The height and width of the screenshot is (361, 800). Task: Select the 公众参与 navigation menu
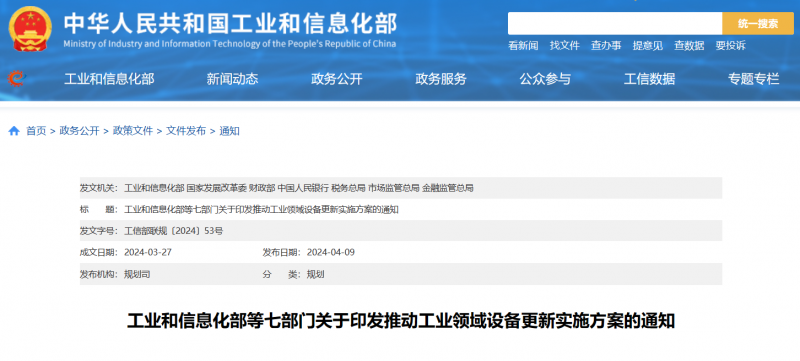(545, 79)
